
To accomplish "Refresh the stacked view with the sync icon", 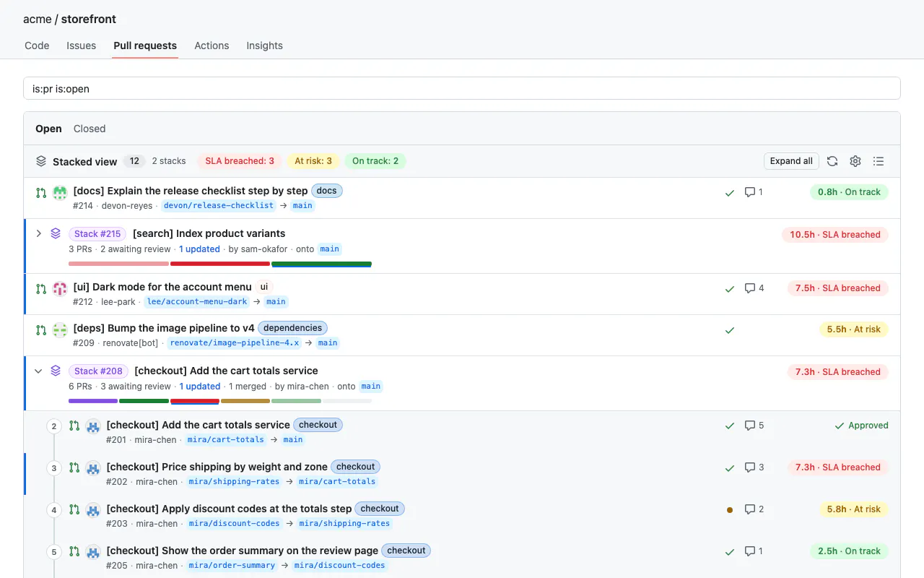I will [832, 161].
